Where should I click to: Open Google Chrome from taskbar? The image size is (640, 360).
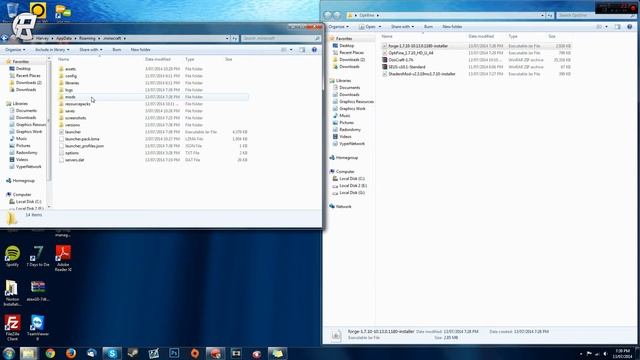point(50,353)
